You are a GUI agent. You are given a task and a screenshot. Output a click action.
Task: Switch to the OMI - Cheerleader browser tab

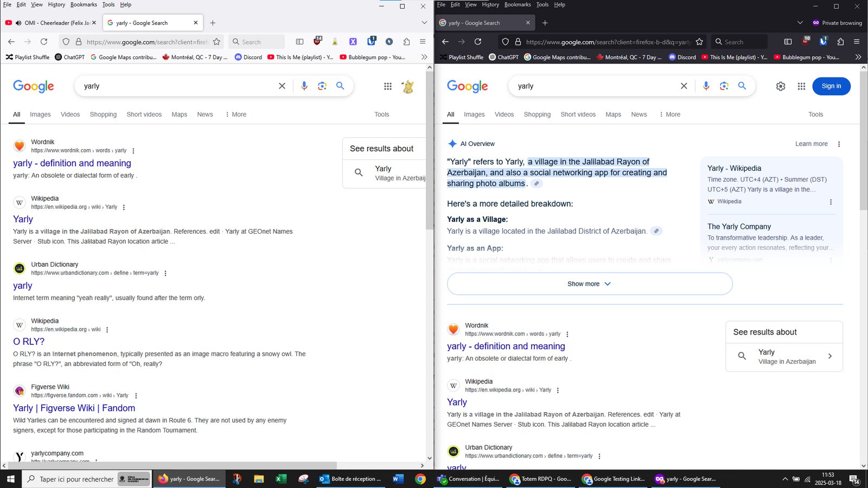(50, 23)
